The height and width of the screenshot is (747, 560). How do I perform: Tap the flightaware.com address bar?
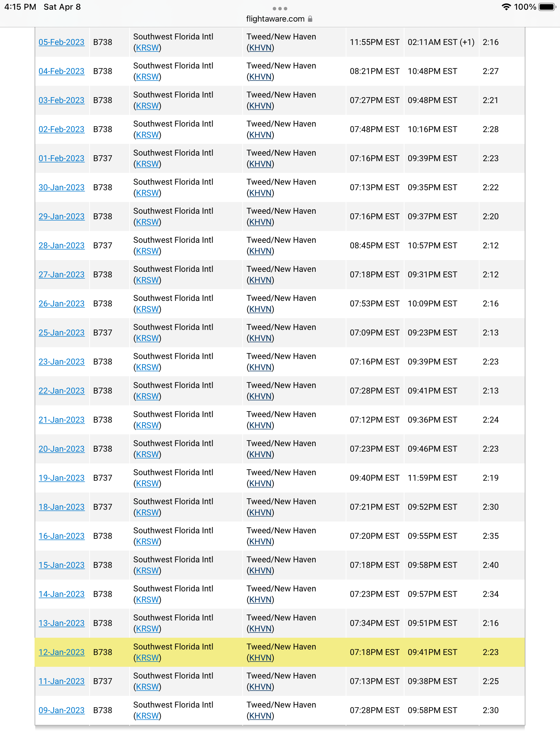pos(279,19)
